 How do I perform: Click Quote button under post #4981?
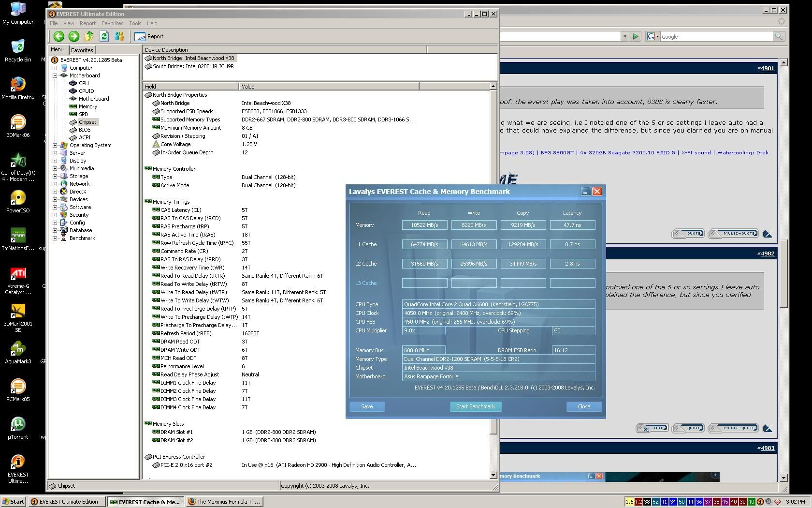pos(688,234)
